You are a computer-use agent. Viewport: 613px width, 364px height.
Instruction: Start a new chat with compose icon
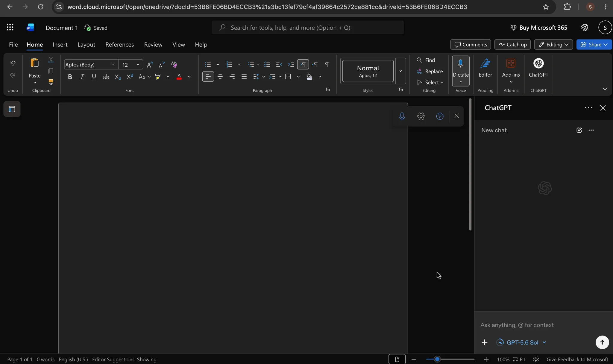coord(579,130)
